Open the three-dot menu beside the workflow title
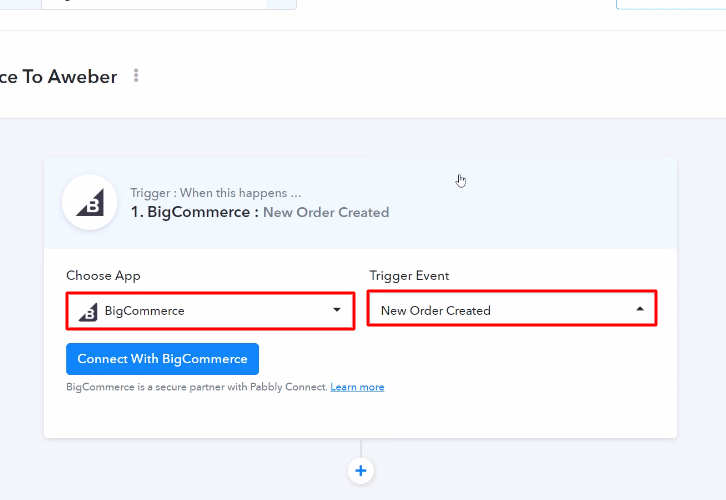Screen dimensions: 726x500 pos(136,75)
